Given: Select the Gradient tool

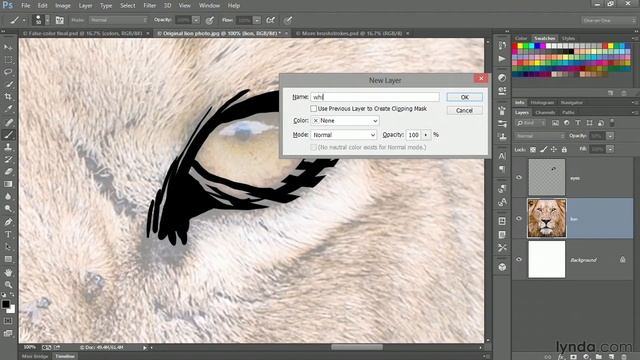Looking at the screenshot, I should click(8, 184).
